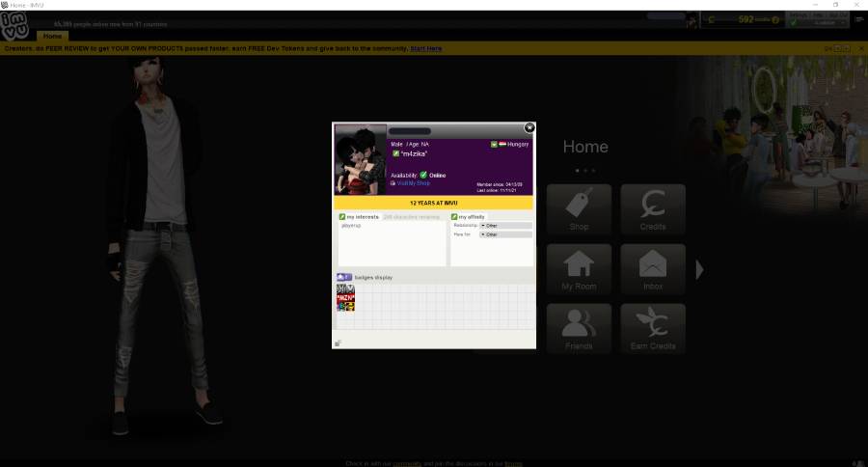Open the Visit My Shop link
868x467 pixels.
pos(414,182)
